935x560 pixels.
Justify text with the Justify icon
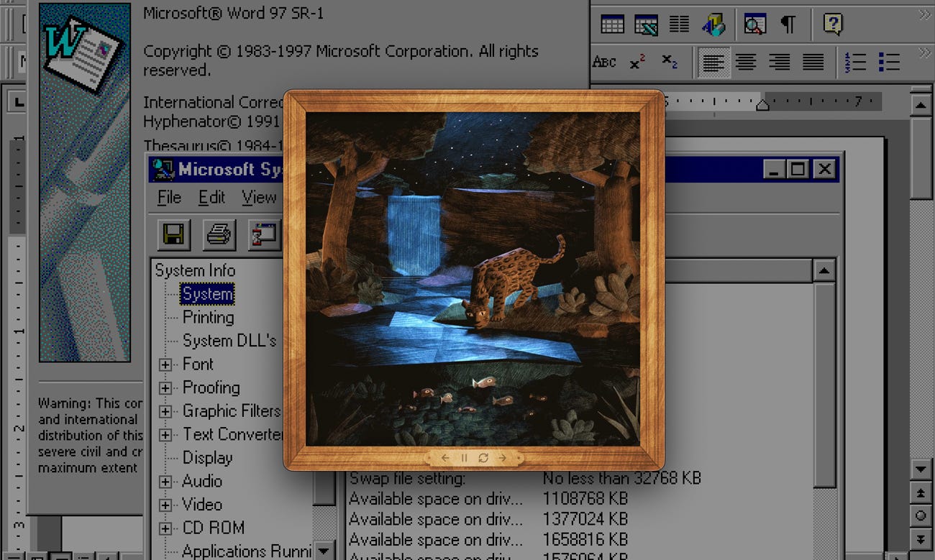pos(813,63)
